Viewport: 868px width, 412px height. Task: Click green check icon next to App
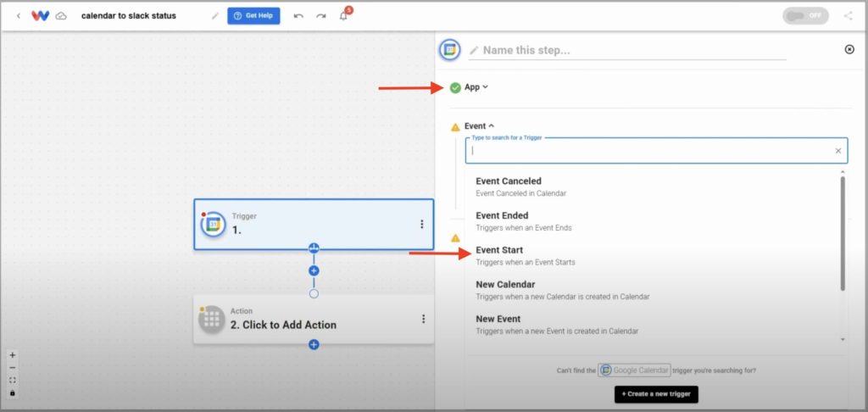coord(455,87)
